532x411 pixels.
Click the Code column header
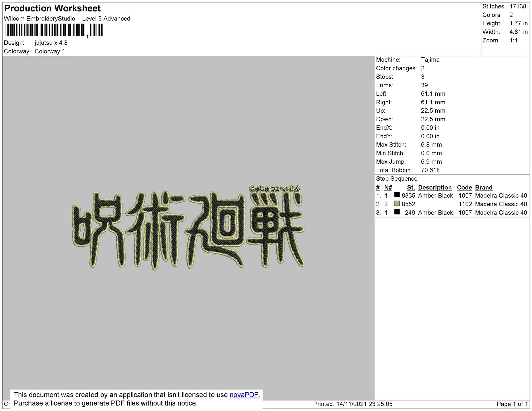coord(464,187)
